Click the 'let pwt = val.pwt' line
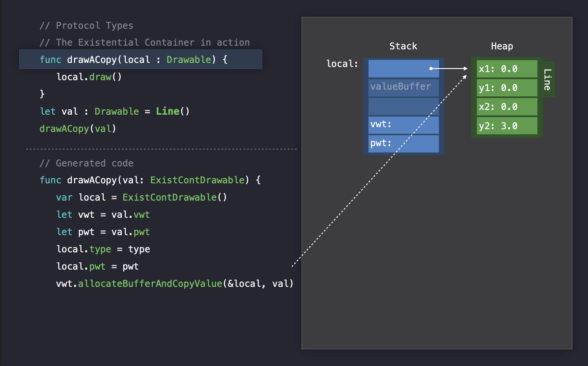The width and height of the screenshot is (588, 366). (103, 232)
